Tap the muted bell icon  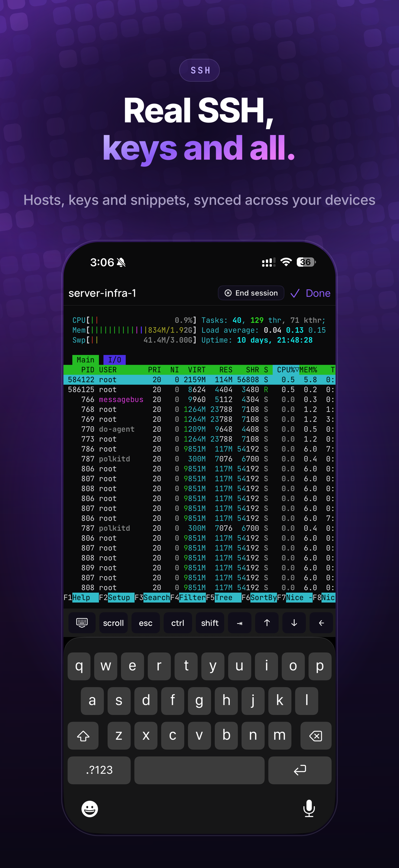121,262
